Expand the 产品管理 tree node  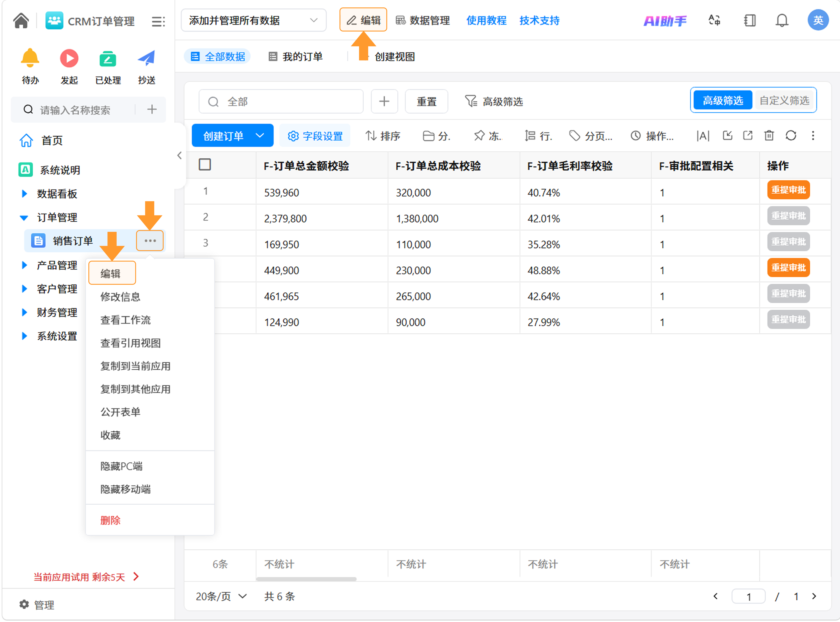[24, 265]
